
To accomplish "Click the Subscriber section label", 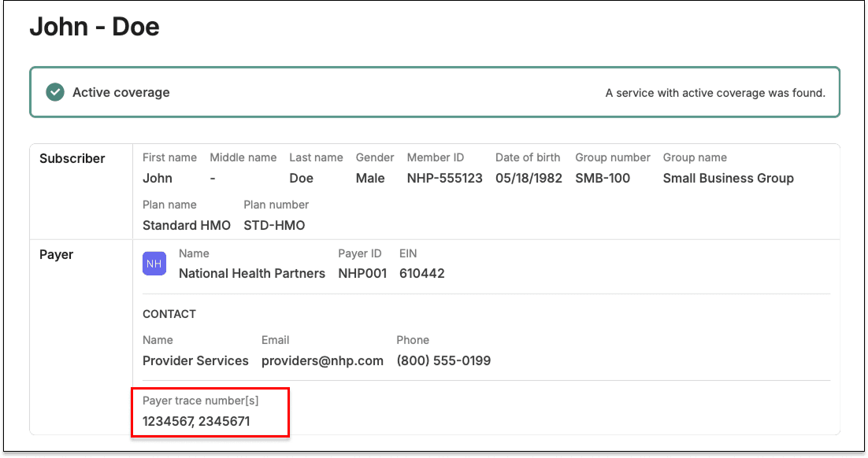I will (72, 159).
